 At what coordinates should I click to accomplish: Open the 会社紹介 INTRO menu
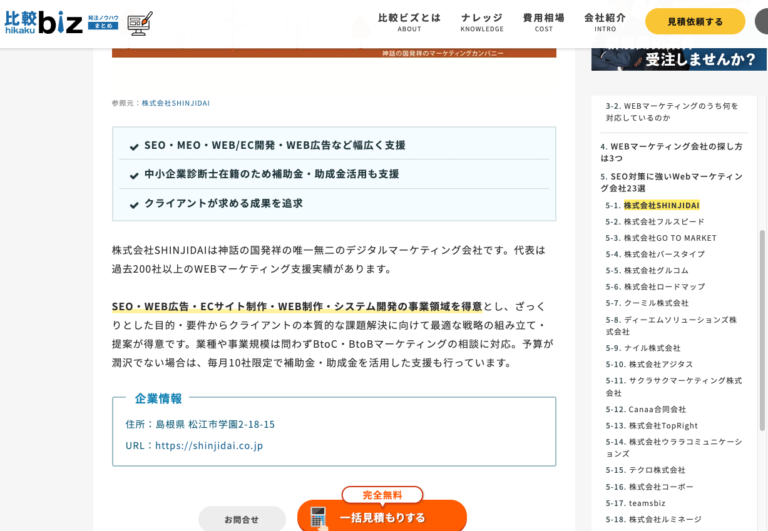[x=605, y=22]
